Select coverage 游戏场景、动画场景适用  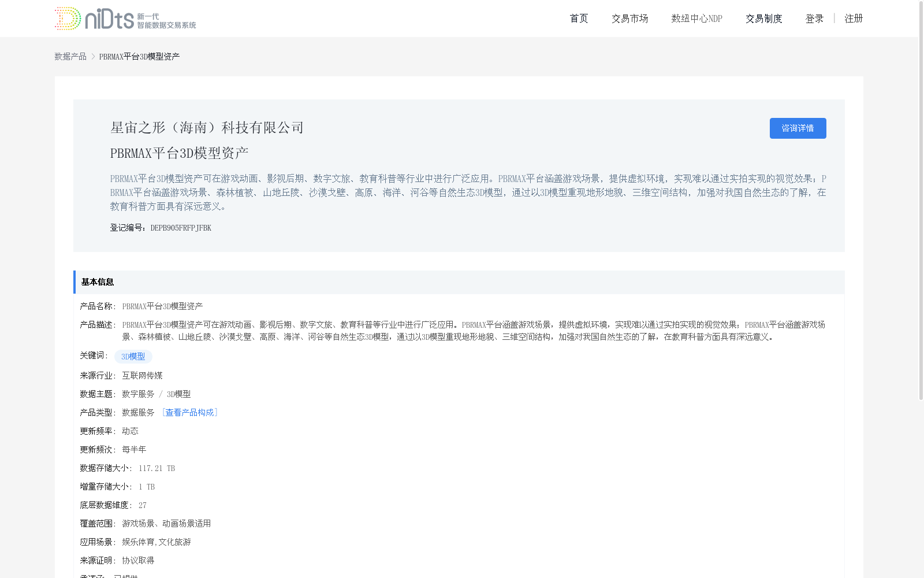(x=166, y=524)
